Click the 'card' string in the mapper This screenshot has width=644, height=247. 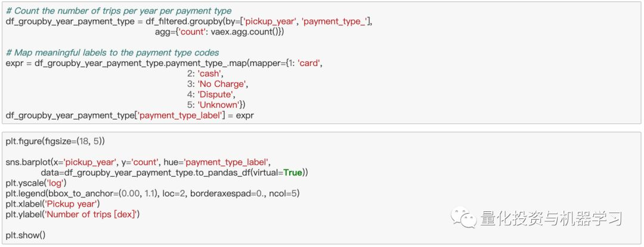coord(309,63)
